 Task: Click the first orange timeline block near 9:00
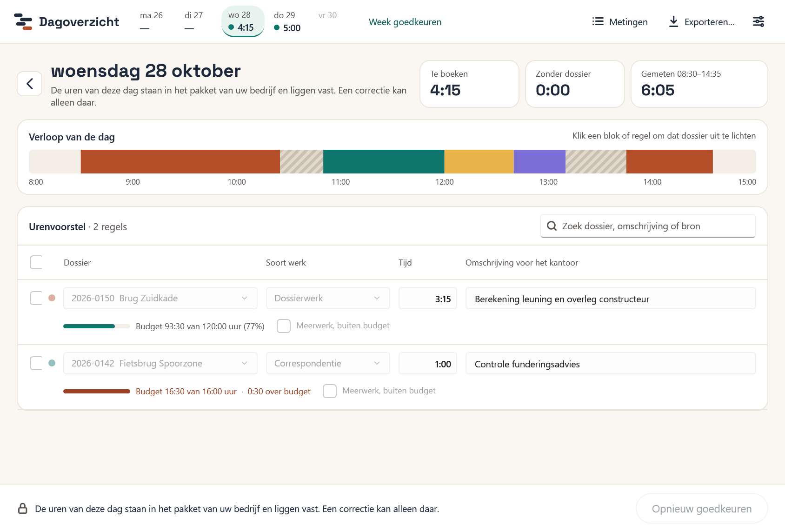point(180,161)
